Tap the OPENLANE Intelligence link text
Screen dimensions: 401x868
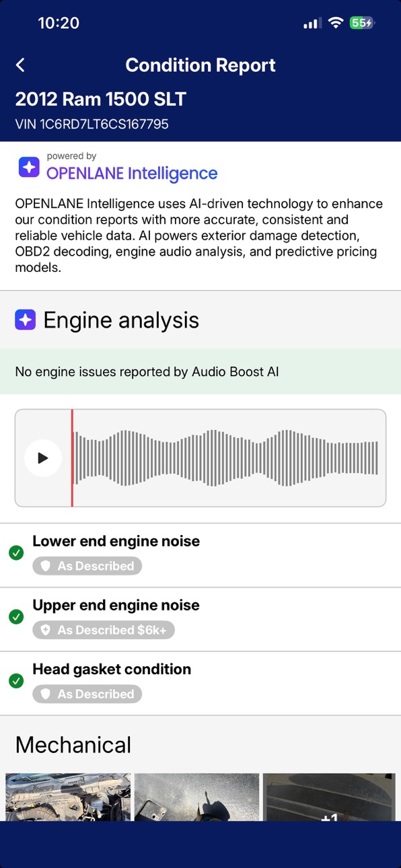[132, 173]
